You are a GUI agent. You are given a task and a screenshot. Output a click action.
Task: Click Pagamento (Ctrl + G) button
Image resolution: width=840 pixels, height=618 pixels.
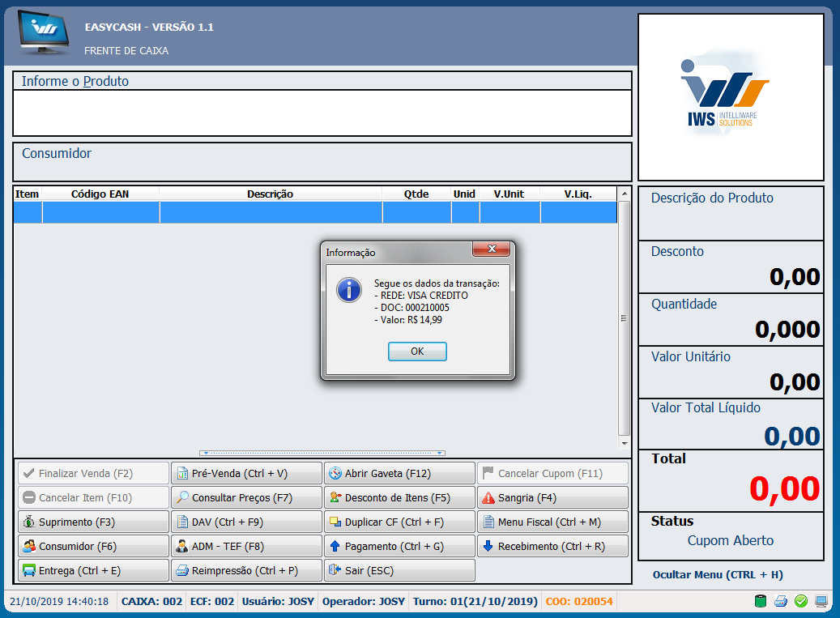tap(399, 546)
